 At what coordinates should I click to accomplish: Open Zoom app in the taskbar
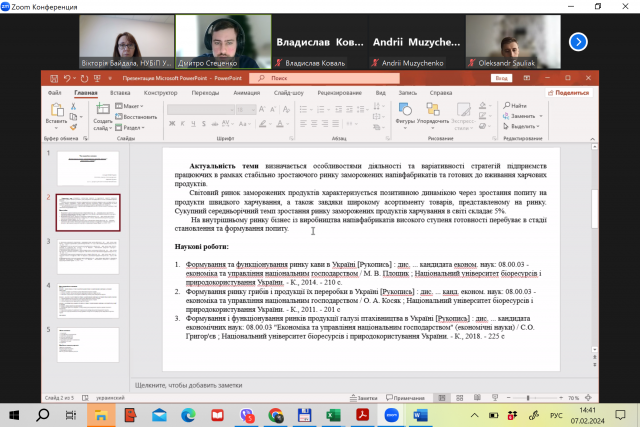pos(391,413)
